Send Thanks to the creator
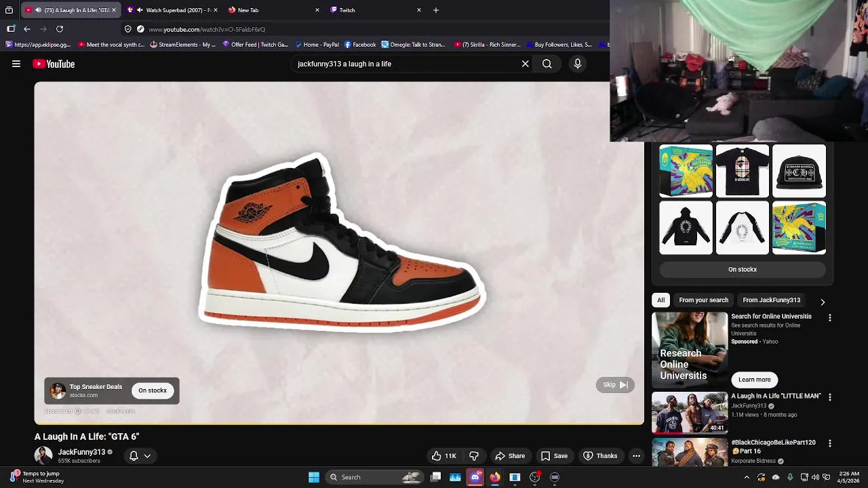Image resolution: width=868 pixels, height=488 pixels. 600,456
